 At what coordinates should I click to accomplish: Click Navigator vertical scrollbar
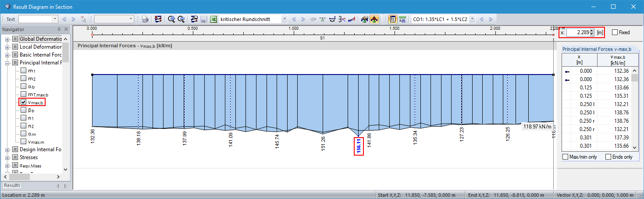click(66, 104)
